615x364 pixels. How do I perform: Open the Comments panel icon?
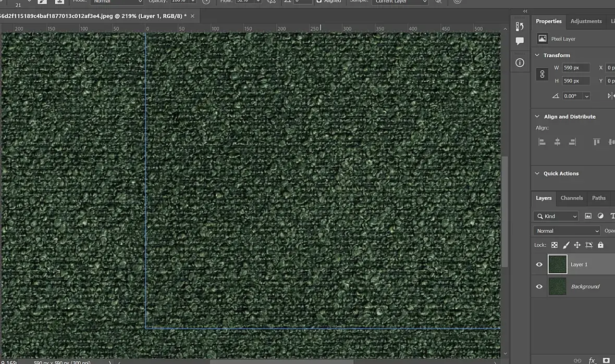tap(520, 41)
